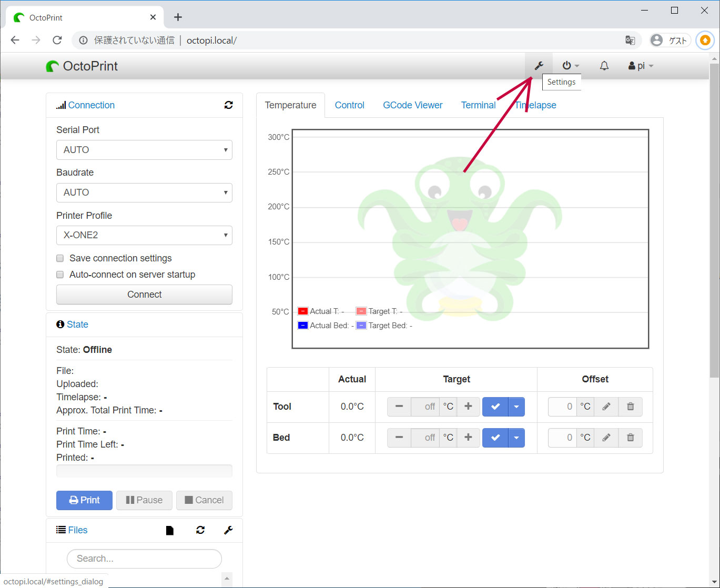Image resolution: width=720 pixels, height=588 pixels.
Task: Click the Cancel print button
Action: [204, 500]
